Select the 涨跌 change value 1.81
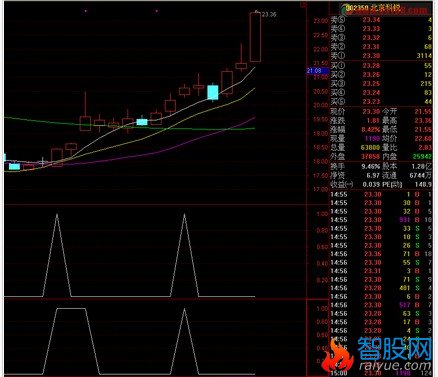438x377 pixels. tap(373, 121)
